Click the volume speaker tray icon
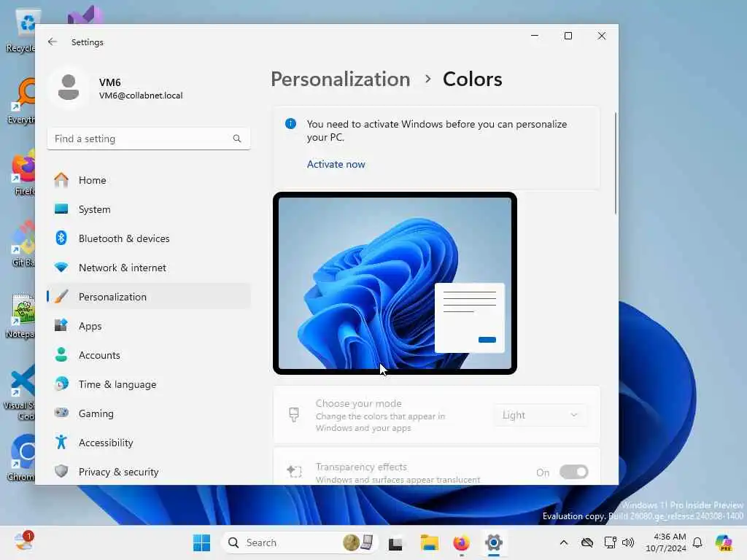Viewport: 747px width, 560px height. [628, 542]
